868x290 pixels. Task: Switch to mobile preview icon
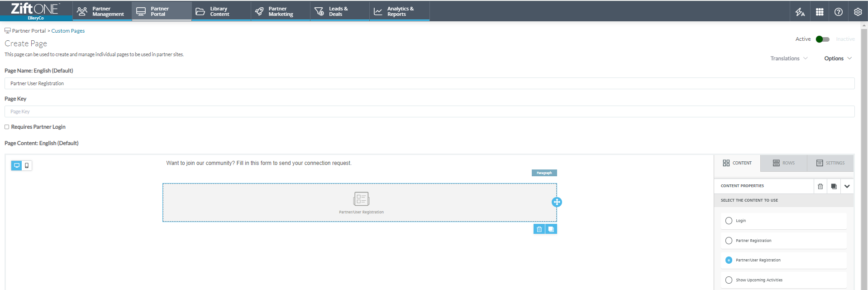tap(27, 165)
